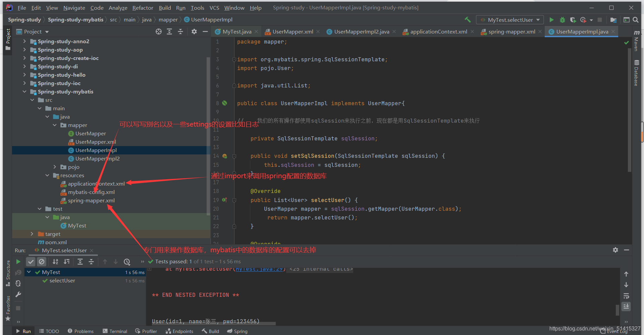Select pom.xml in project tree
Screen dimensions: 644x335
[56, 242]
